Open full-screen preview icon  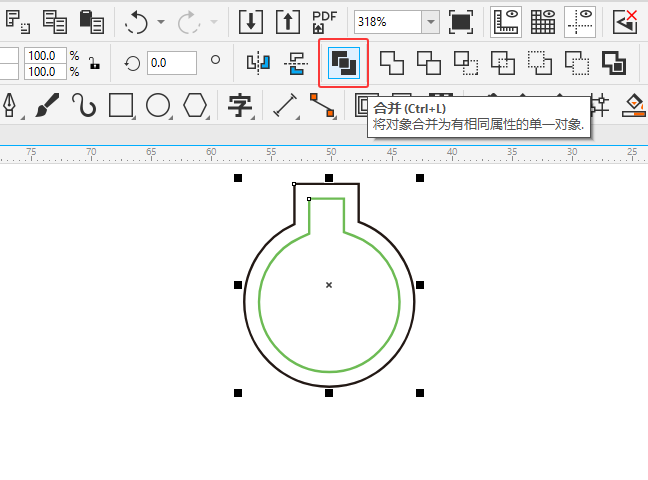461,22
